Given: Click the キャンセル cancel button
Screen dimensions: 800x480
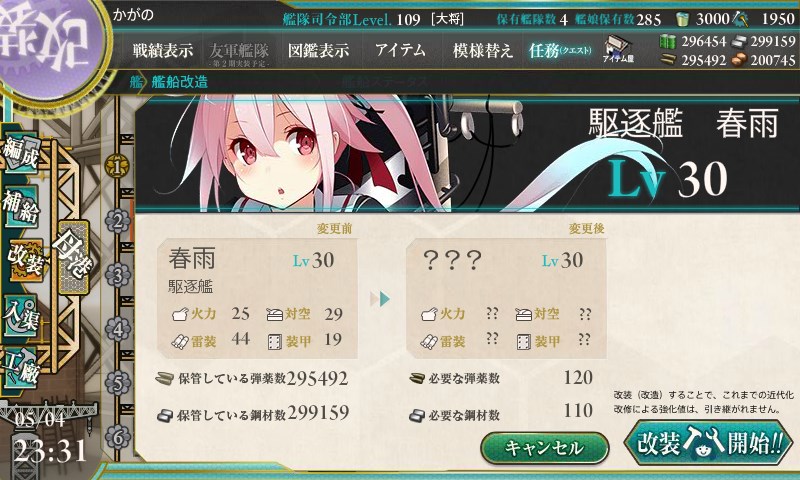Looking at the screenshot, I should pyautogui.click(x=544, y=448).
